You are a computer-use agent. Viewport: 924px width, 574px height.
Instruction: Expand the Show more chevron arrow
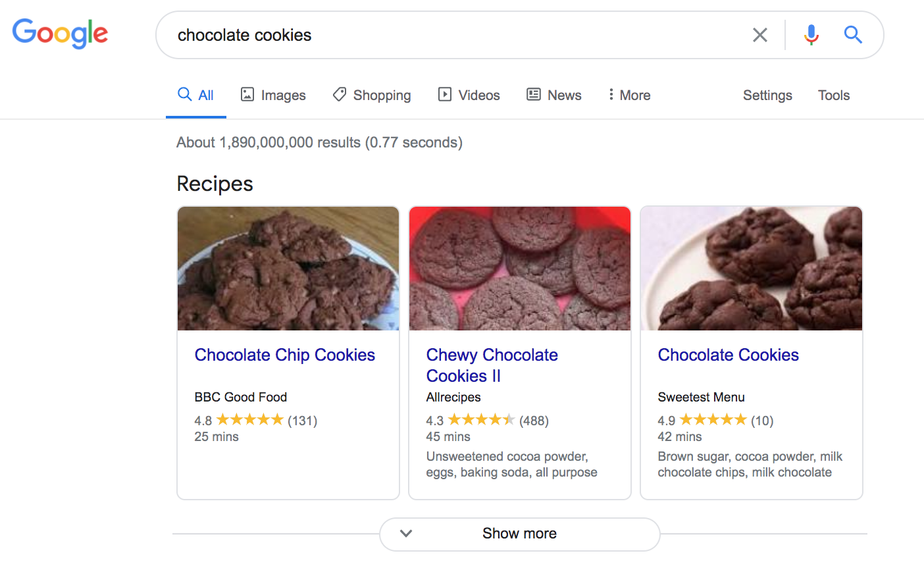point(407,534)
